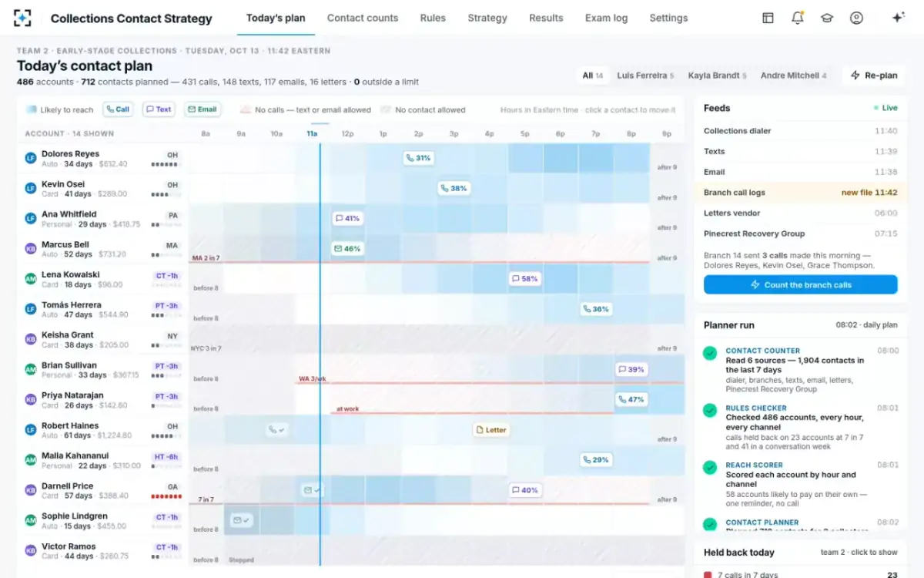Click Rules Checker green check icon
Screen dimensions: 924x578
click(710, 411)
